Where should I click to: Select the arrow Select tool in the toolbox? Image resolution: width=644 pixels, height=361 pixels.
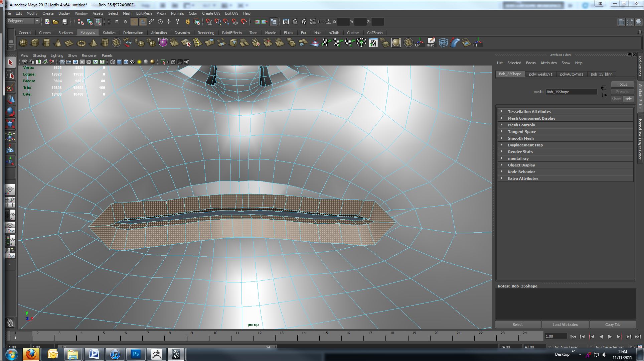(x=10, y=62)
